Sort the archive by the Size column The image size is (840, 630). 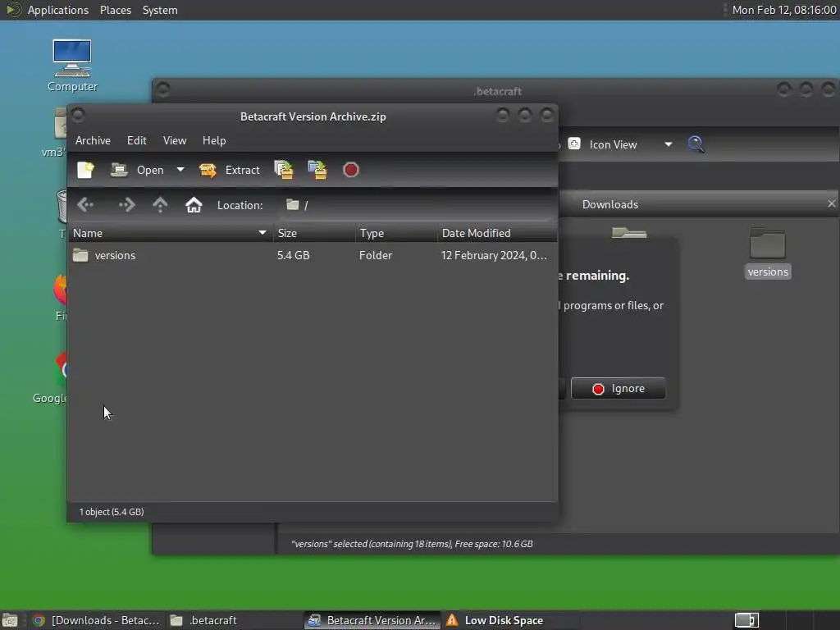[314, 233]
